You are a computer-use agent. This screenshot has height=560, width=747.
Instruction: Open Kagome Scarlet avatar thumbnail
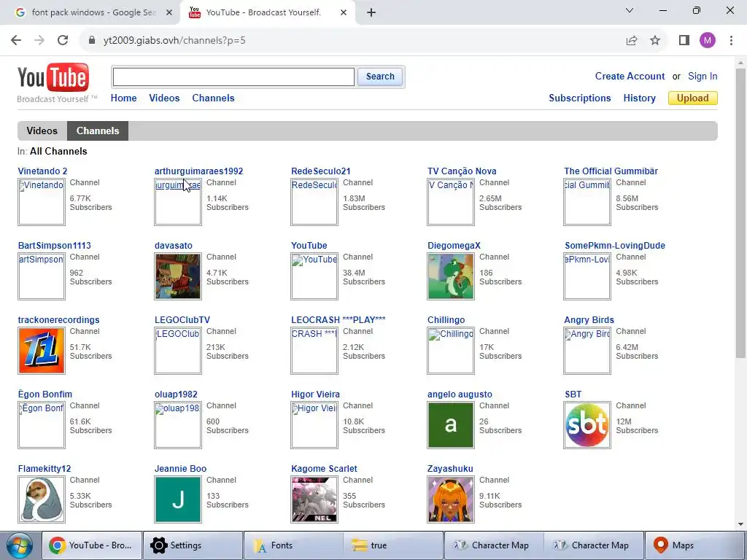pos(314,499)
